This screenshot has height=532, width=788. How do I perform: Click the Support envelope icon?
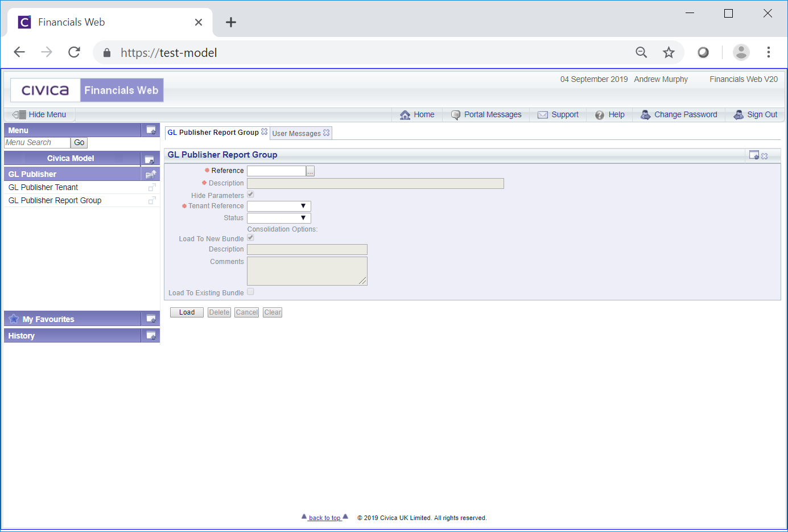pos(543,115)
